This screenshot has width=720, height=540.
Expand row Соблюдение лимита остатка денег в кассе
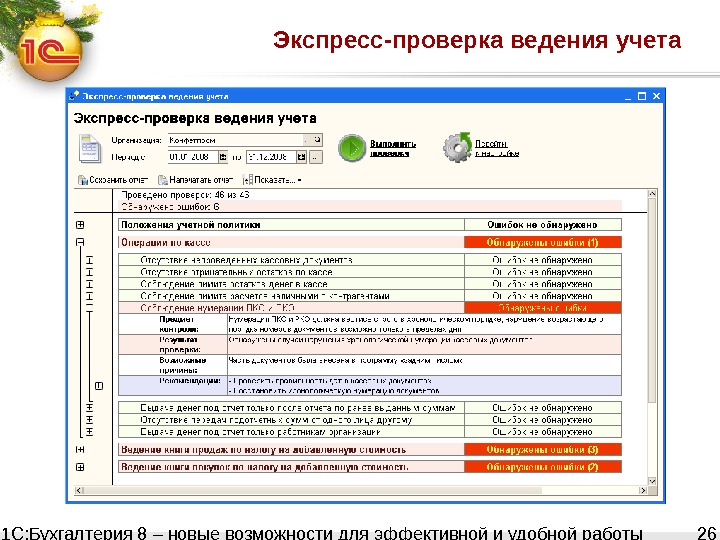(90, 284)
